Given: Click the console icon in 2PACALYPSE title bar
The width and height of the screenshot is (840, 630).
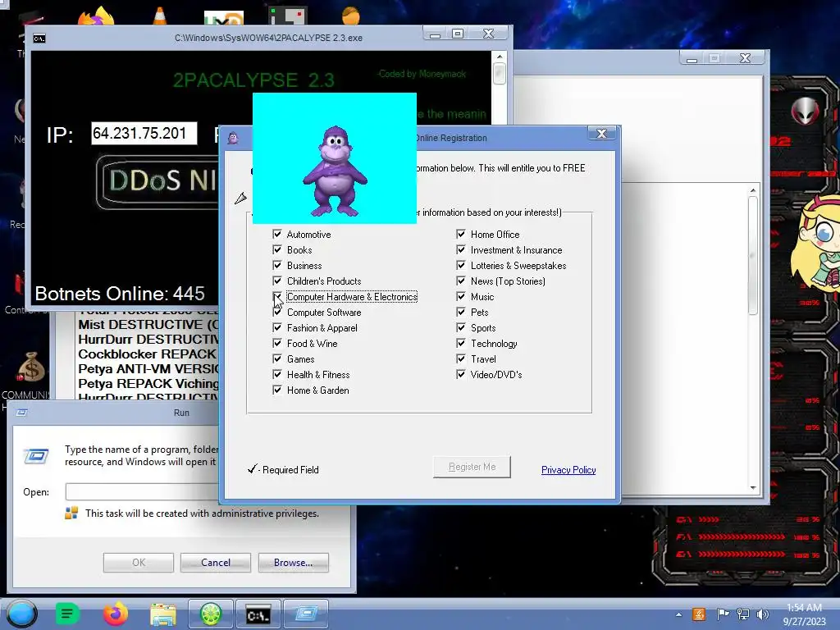Looking at the screenshot, I should coord(39,38).
